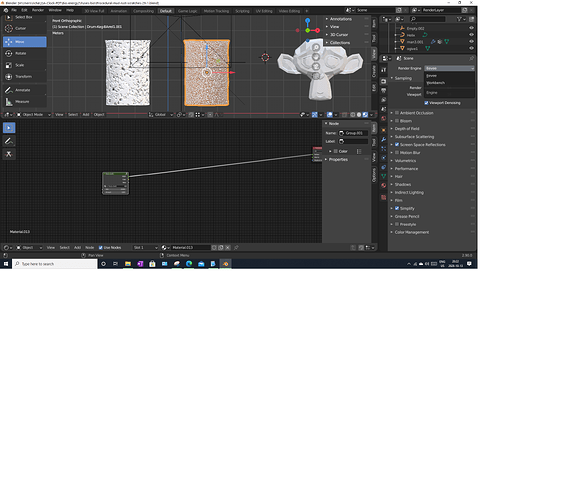
Task: Click viewport zoom magnifier gizmo icon
Action: coord(316,48)
